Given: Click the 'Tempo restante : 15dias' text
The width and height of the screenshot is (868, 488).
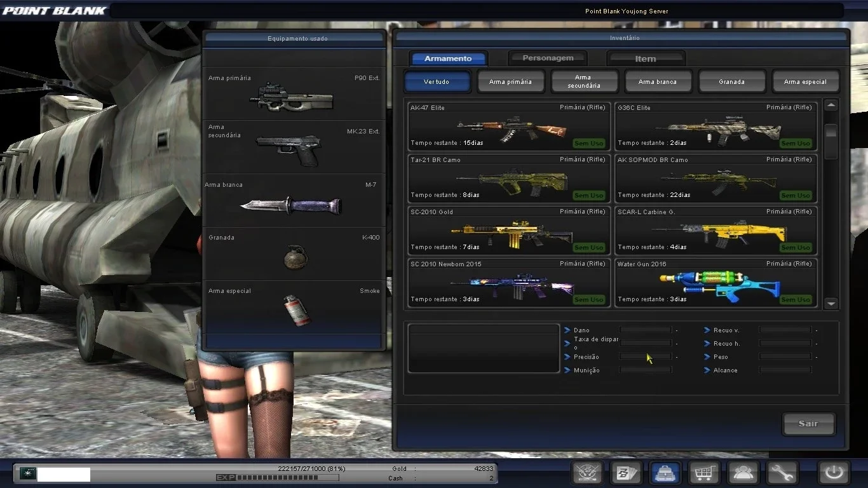Looking at the screenshot, I should (x=447, y=143).
